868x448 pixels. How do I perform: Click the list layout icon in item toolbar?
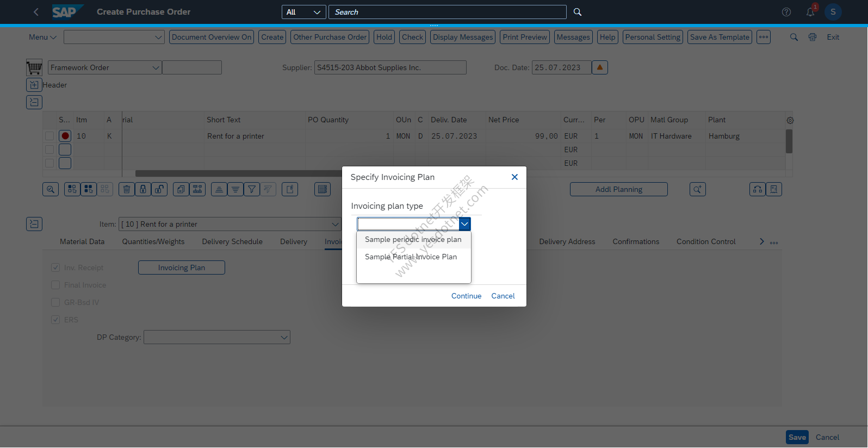tap(323, 189)
